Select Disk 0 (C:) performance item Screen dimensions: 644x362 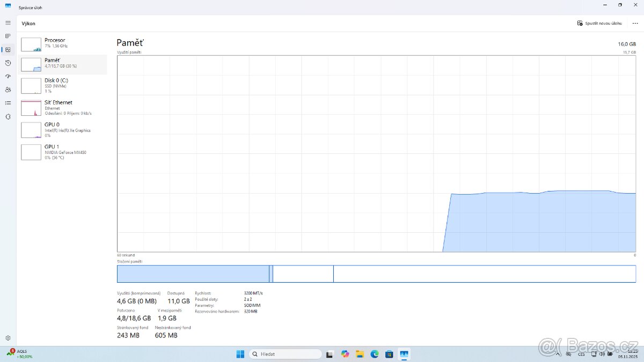(62, 85)
